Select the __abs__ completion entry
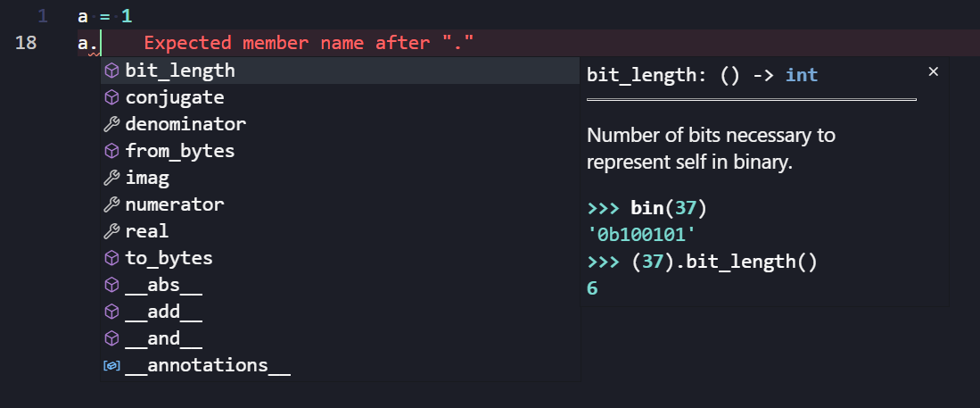This screenshot has width=980, height=408. click(x=164, y=285)
